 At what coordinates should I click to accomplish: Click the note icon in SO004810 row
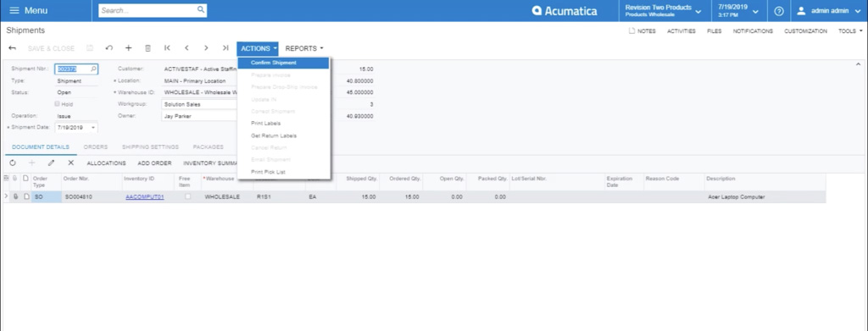coord(25,196)
